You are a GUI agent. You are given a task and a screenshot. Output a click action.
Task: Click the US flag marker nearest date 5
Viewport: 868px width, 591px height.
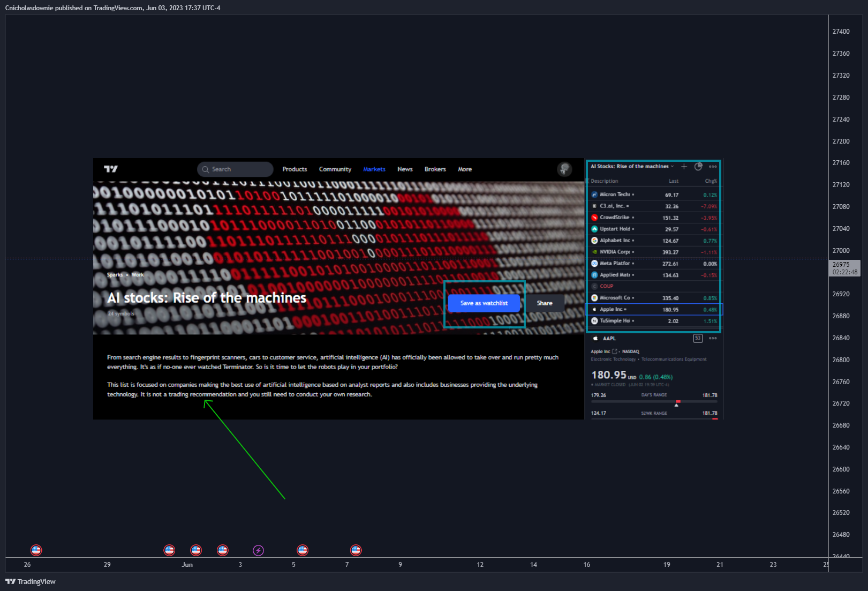[x=303, y=550]
